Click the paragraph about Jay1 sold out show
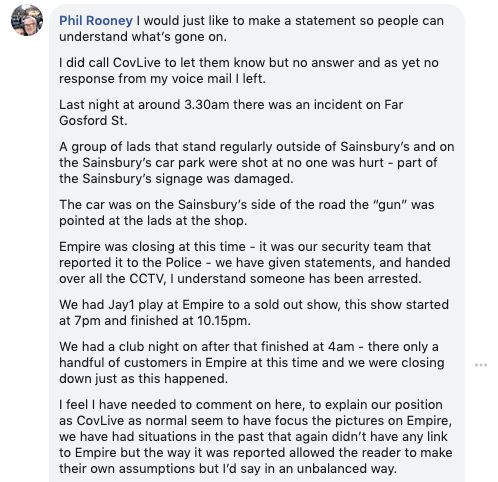Viewport: 498px width, 482px height. [x=254, y=313]
